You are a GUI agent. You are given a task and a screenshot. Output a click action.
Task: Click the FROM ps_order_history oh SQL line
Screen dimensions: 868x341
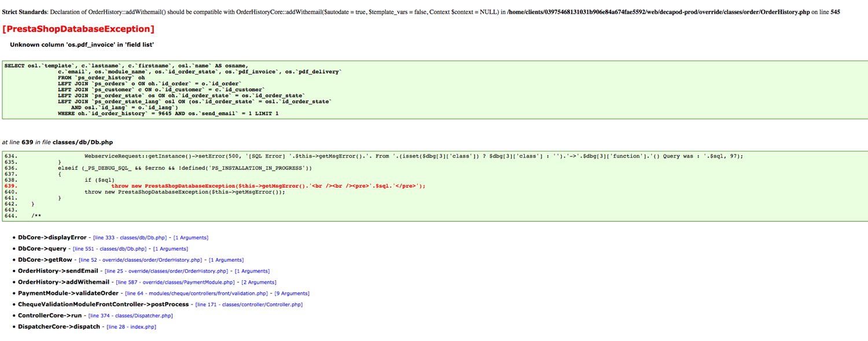[x=101, y=78]
